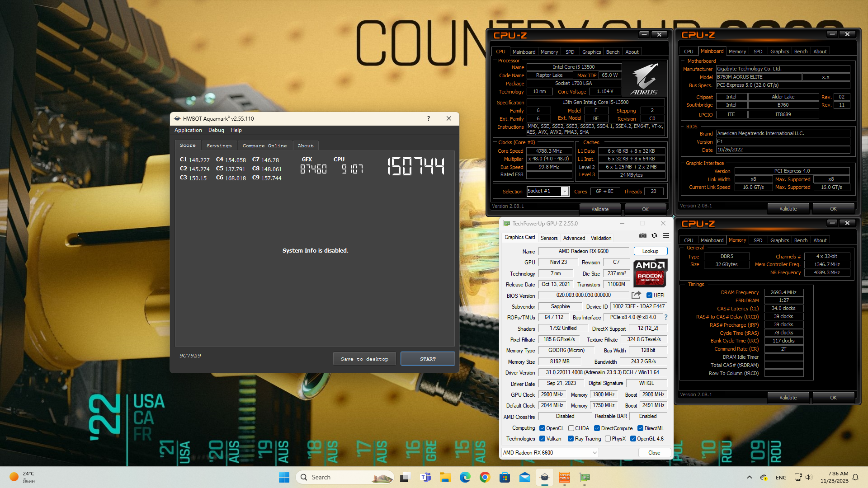
Task: Open File Explorer from the taskbar
Action: [445, 477]
